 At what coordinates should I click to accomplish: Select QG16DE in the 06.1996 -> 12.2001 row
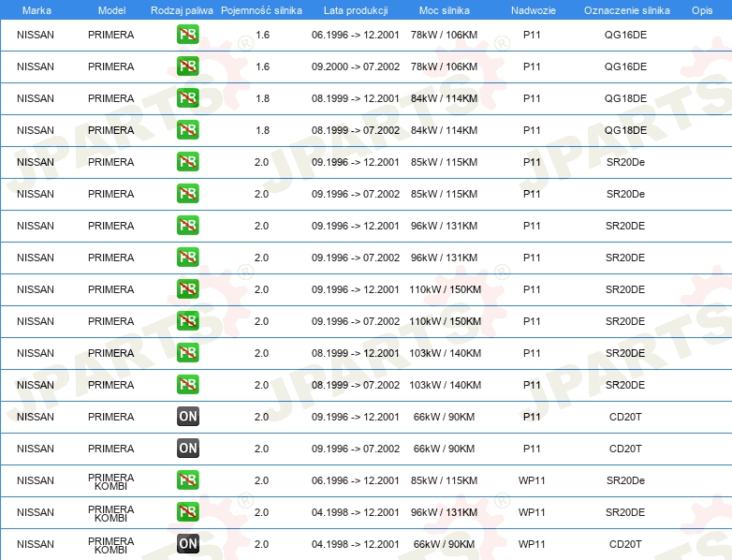click(625, 35)
